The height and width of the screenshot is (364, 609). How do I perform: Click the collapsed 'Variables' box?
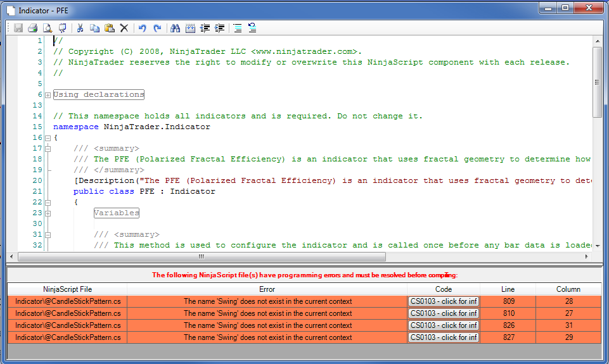[117, 213]
